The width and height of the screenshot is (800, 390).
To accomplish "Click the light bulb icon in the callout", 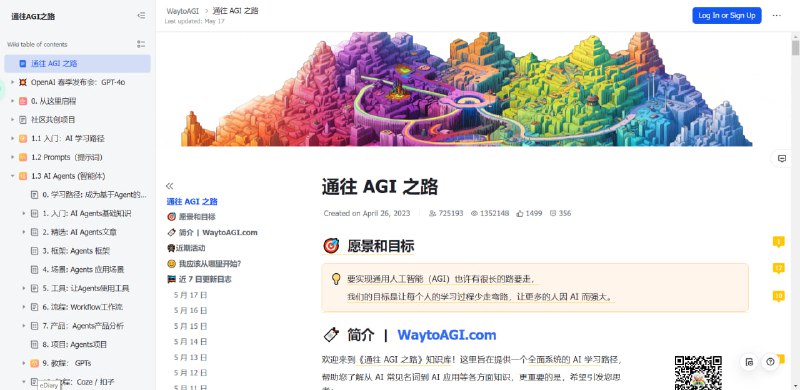I will coord(336,279).
